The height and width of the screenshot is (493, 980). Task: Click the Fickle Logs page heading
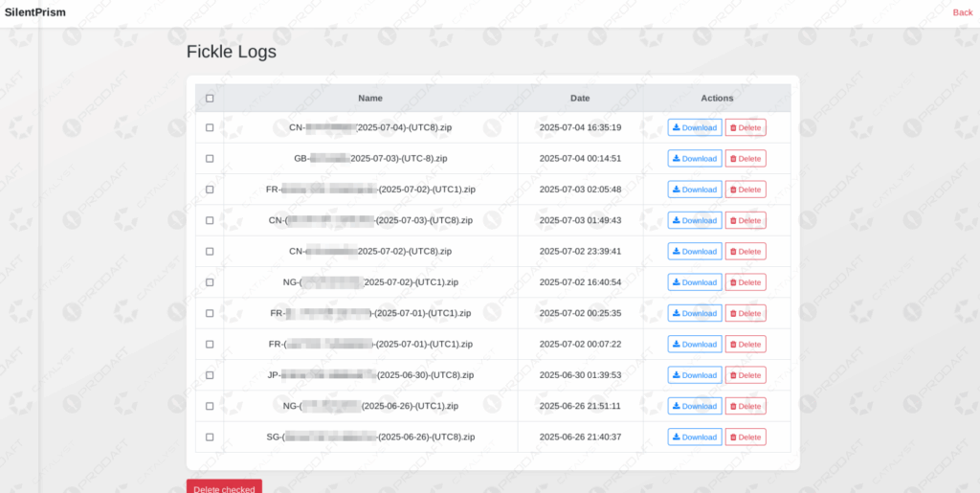(x=232, y=52)
